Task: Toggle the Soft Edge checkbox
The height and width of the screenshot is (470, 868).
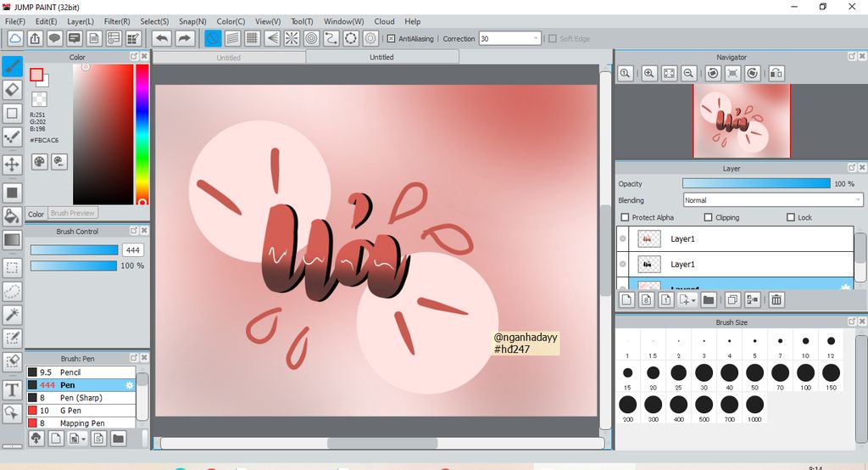Action: tap(553, 39)
